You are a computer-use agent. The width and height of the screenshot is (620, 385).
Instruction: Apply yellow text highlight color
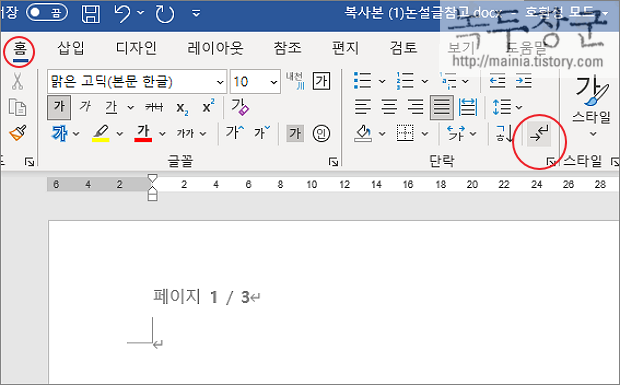101,134
